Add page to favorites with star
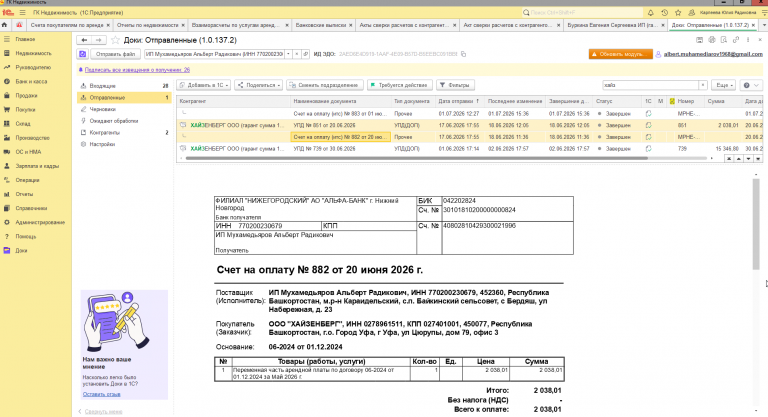The height and width of the screenshot is (417, 768). (115, 40)
